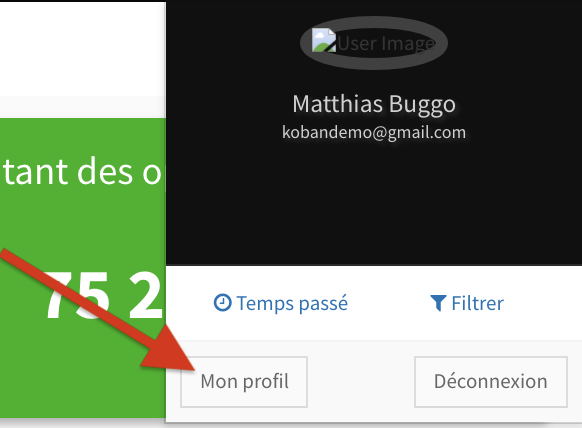The height and width of the screenshot is (428, 582).
Task: Click the grey footer between the two buttons
Action: click(361, 382)
